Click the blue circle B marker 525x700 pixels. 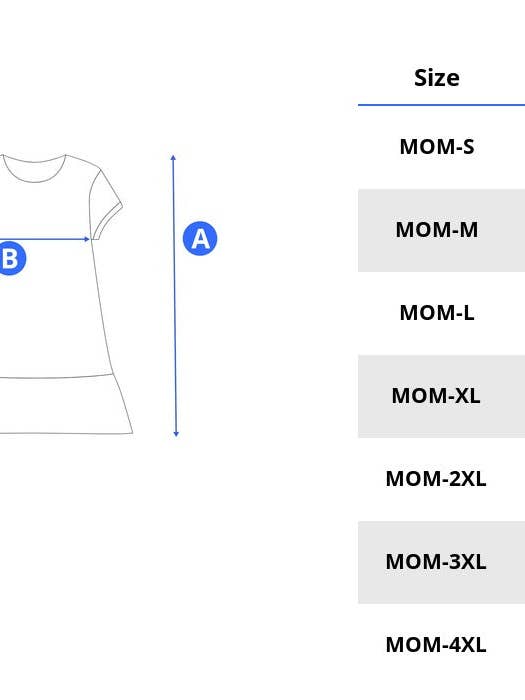coord(11,258)
